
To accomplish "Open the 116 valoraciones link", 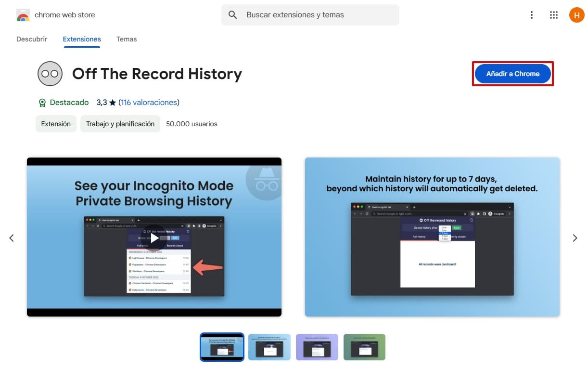I will point(149,102).
